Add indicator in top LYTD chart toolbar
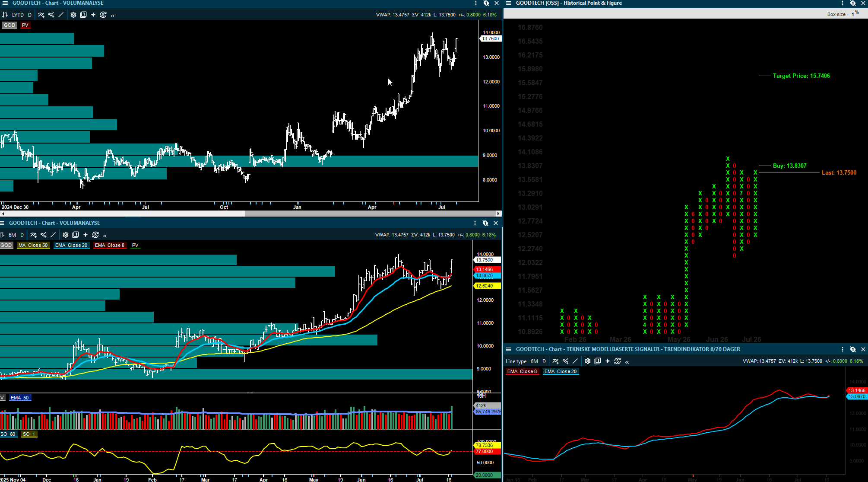 tap(41, 15)
